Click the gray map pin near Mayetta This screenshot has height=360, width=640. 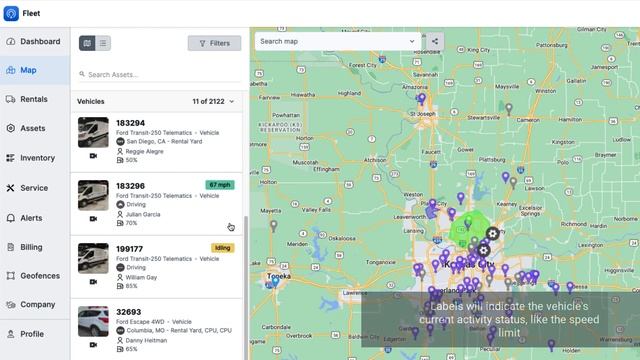click(273, 226)
